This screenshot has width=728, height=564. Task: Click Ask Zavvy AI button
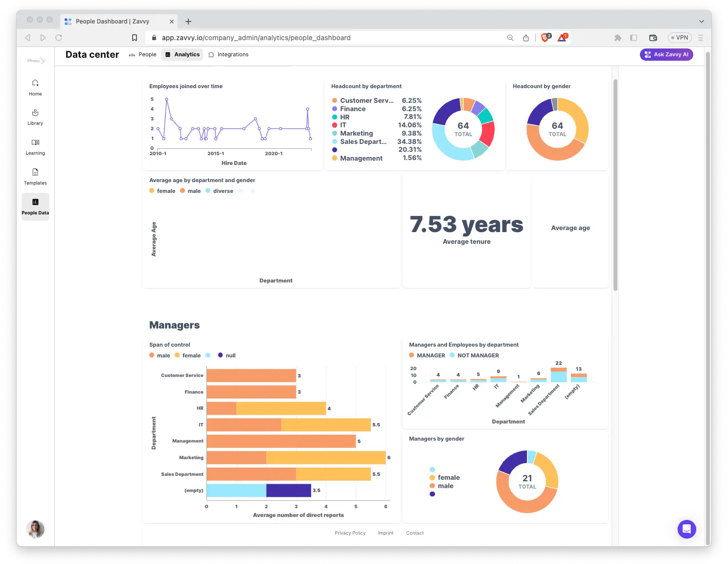click(x=666, y=54)
